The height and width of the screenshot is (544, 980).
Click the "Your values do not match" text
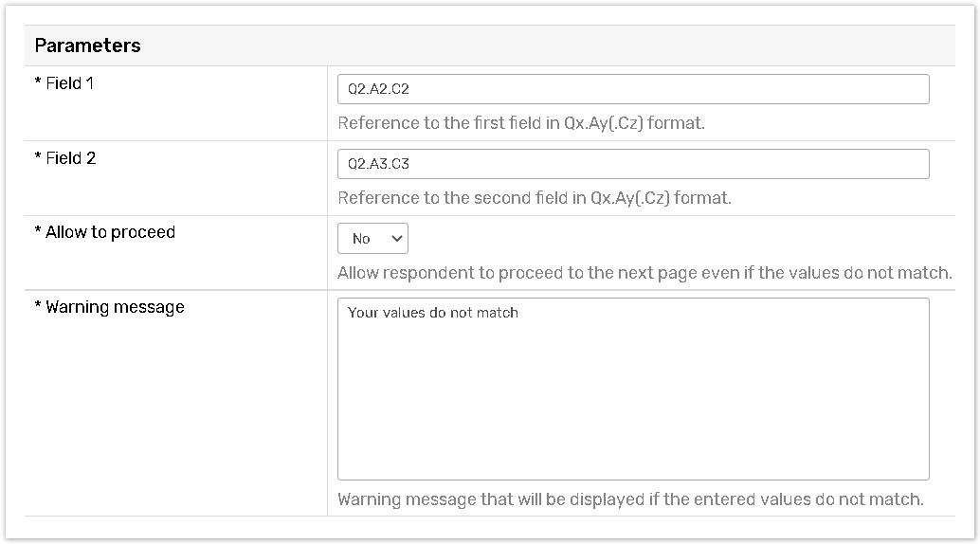[433, 313]
